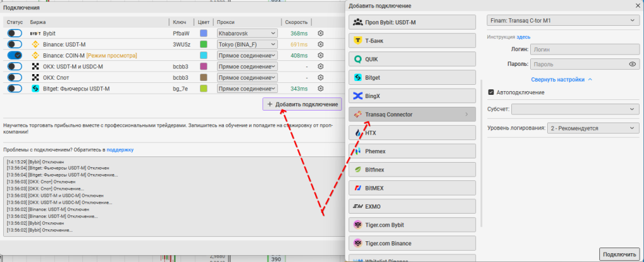Toggle the OKX: Спот connection switch

[x=15, y=77]
